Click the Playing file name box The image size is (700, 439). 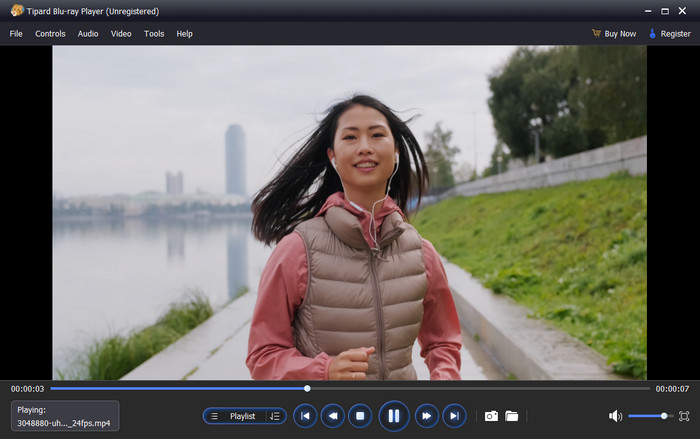point(65,416)
